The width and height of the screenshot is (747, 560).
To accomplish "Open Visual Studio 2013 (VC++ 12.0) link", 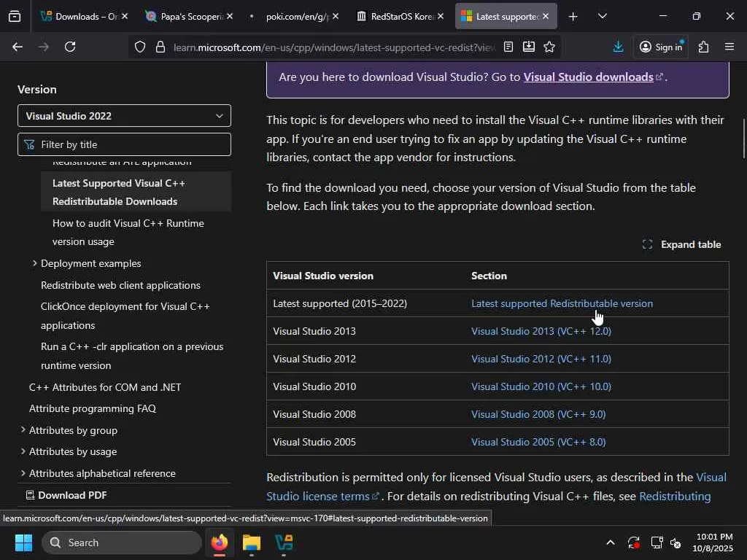I will [541, 331].
